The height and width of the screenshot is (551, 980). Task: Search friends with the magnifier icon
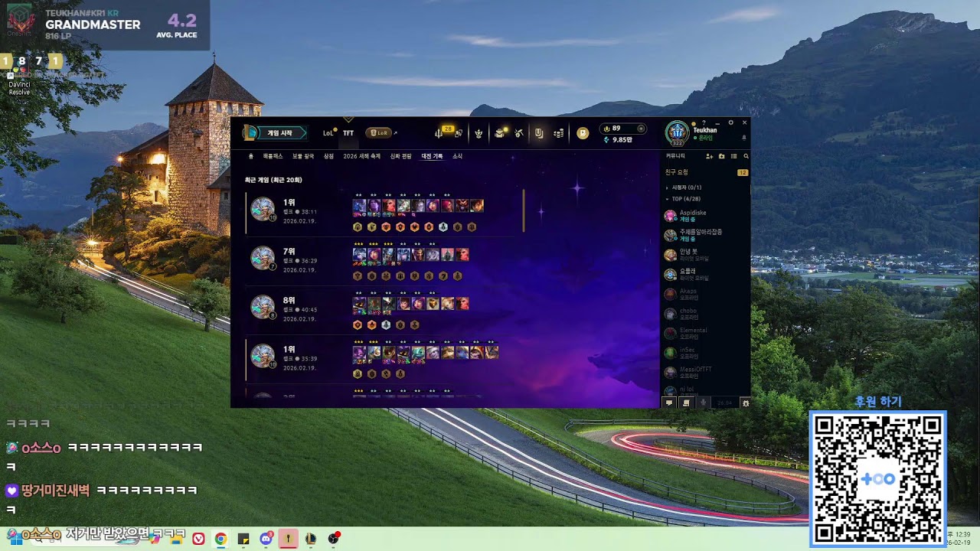[x=746, y=156]
